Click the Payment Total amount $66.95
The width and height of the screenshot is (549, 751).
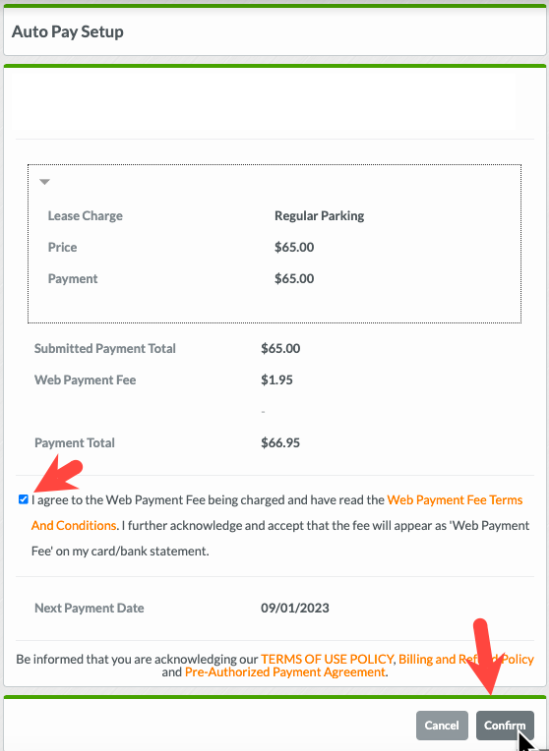(x=280, y=443)
